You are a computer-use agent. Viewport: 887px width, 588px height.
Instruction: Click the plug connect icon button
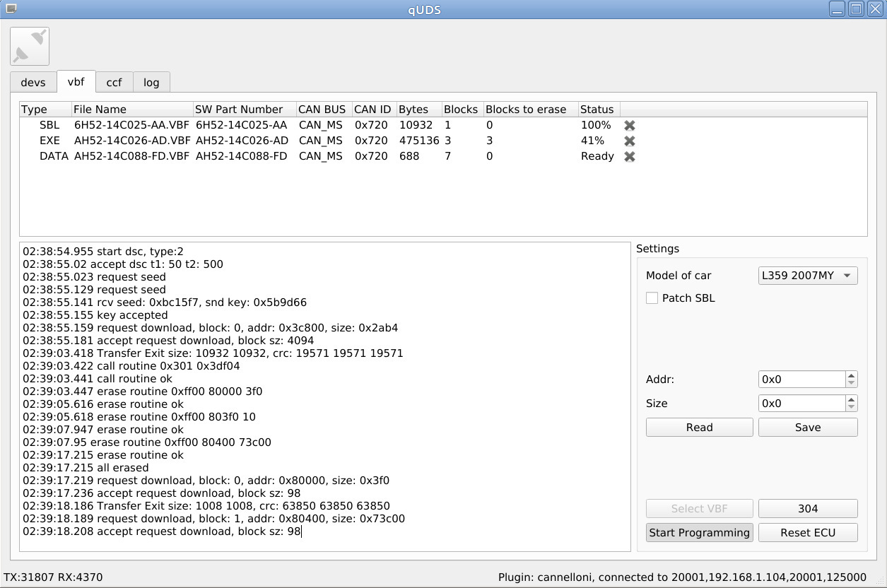(x=30, y=46)
